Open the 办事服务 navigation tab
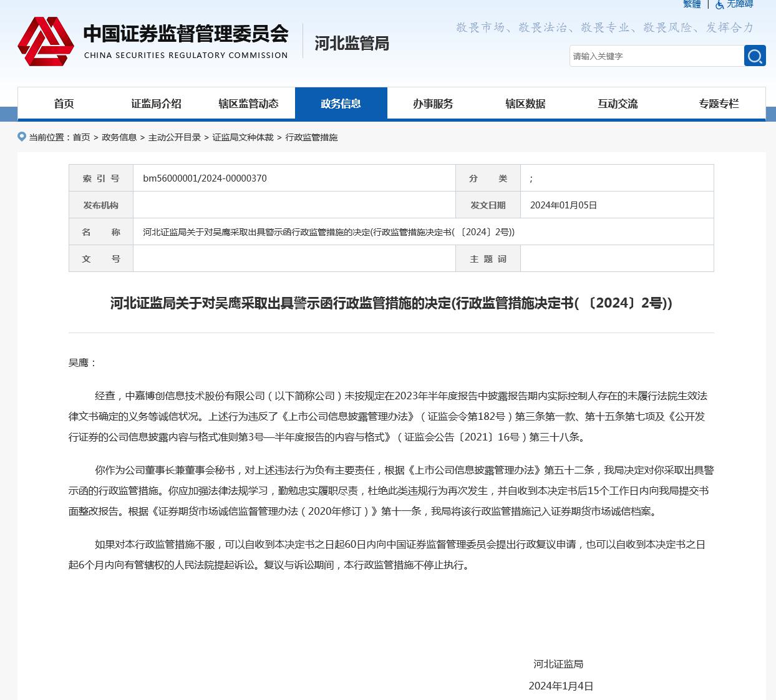The width and height of the screenshot is (776, 700). point(433,104)
